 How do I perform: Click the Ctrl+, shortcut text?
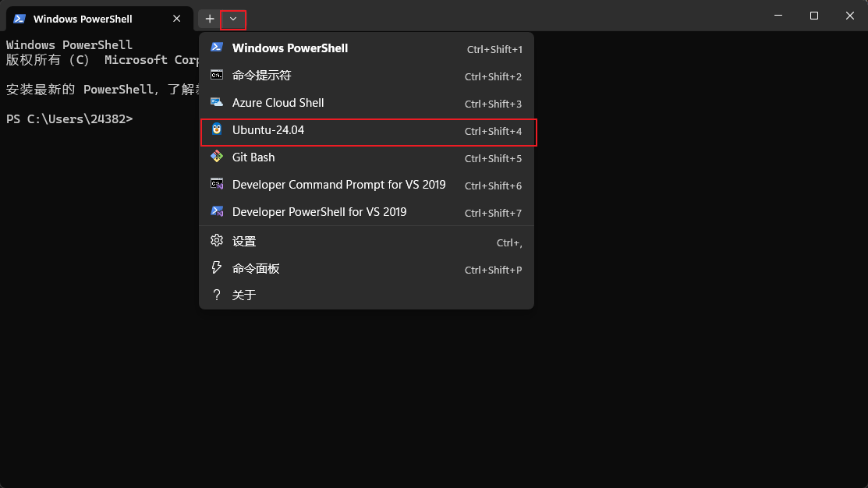pos(509,242)
